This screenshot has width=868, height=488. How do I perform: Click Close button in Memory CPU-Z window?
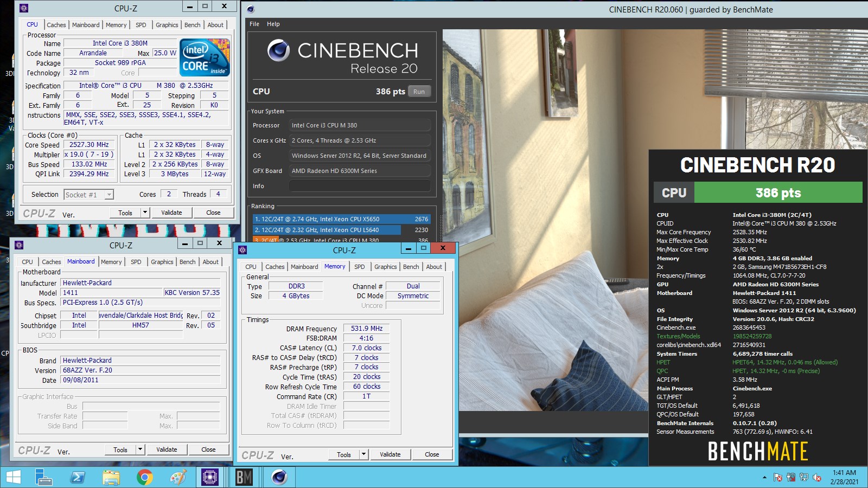pos(432,454)
